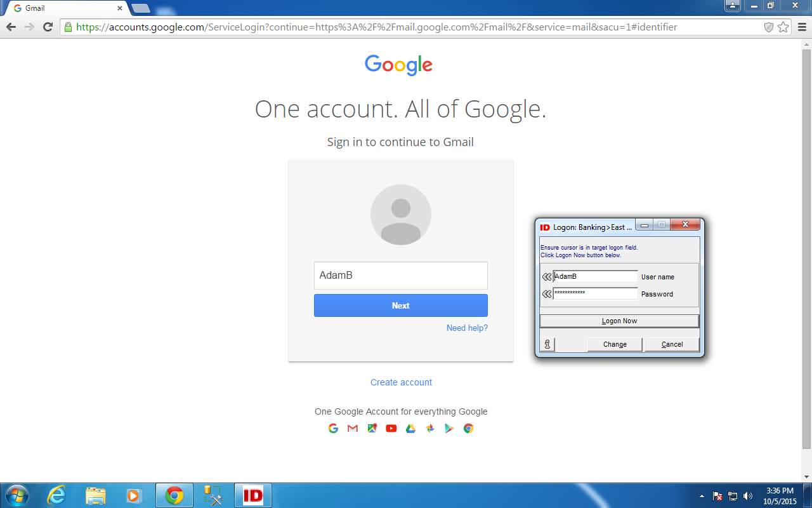Image resolution: width=812 pixels, height=508 pixels.
Task: Reload the page with refresh icon
Action: (48, 27)
